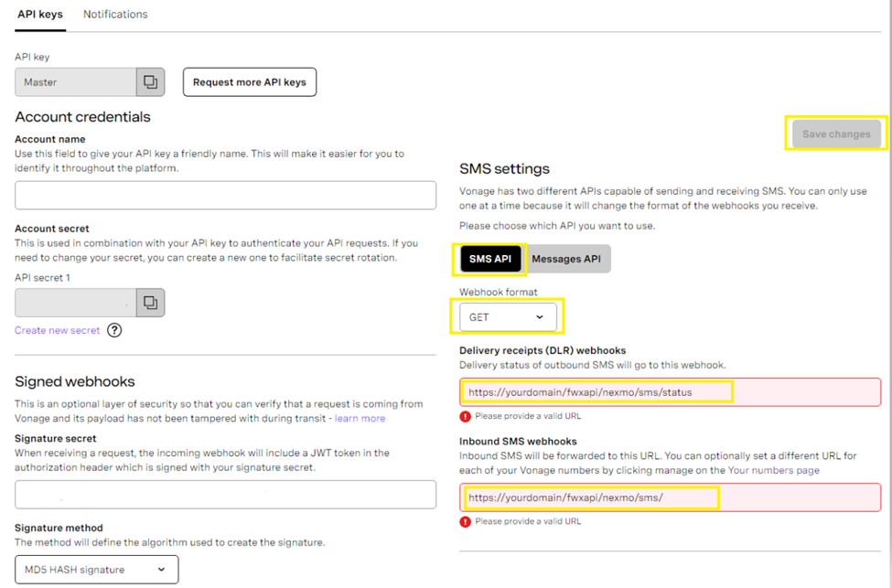The image size is (892, 588).
Task: Click Request more API keys button
Action: (249, 82)
